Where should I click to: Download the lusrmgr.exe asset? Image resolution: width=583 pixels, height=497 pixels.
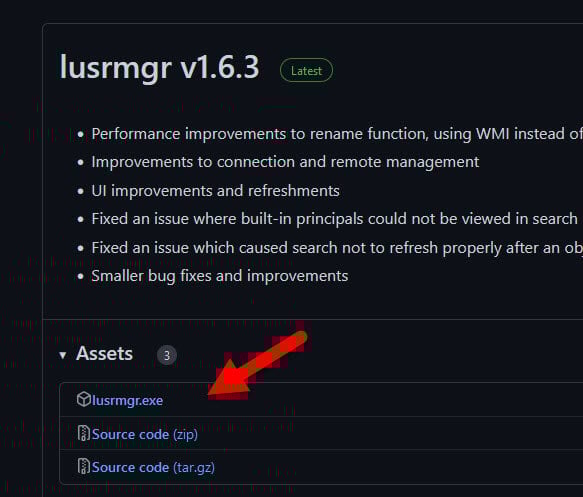pos(127,400)
